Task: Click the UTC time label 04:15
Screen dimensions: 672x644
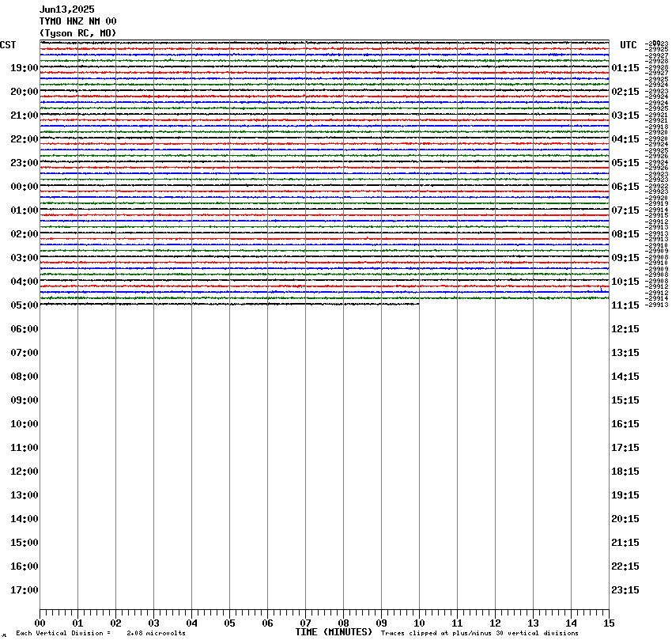Action: (625, 139)
